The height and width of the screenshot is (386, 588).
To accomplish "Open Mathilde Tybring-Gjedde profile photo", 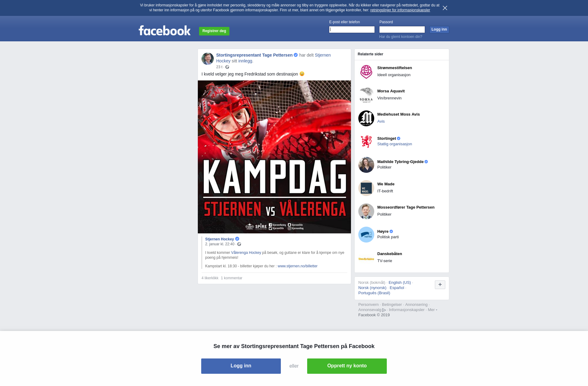I will (366, 165).
